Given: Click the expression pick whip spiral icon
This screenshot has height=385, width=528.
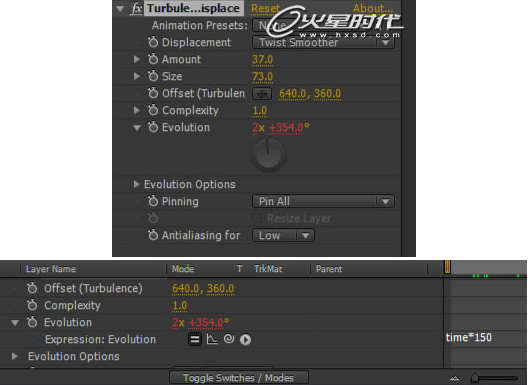Looking at the screenshot, I should (x=229, y=339).
